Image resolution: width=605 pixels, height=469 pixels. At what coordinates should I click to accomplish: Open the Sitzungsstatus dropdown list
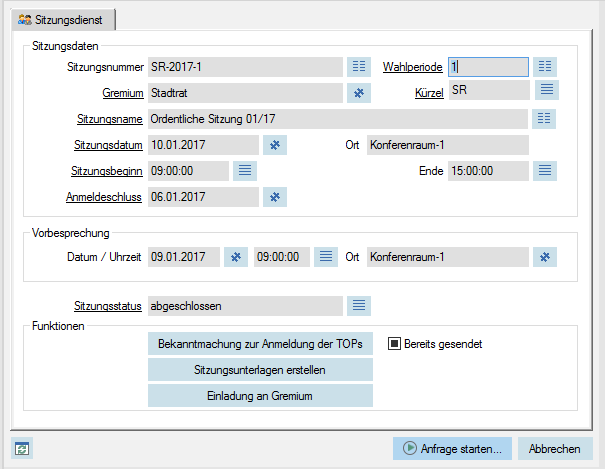coord(358,306)
